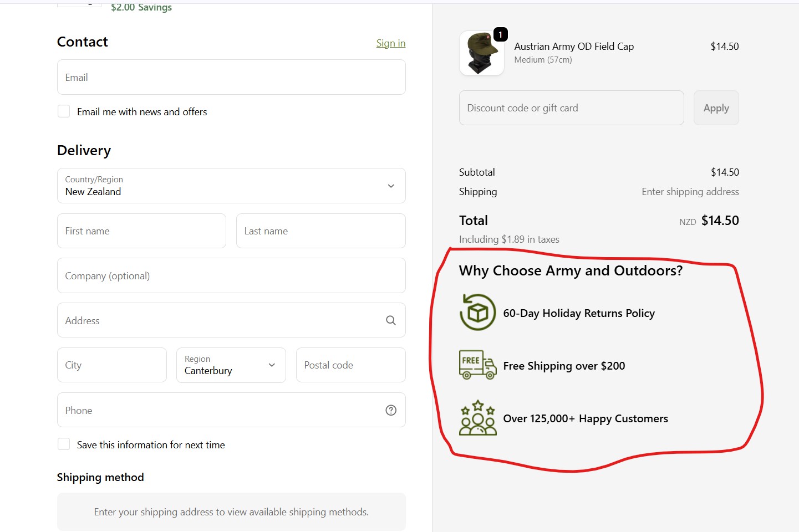Click the Including $1.89 in taxes text
Image resolution: width=799 pixels, height=532 pixels.
(x=509, y=239)
